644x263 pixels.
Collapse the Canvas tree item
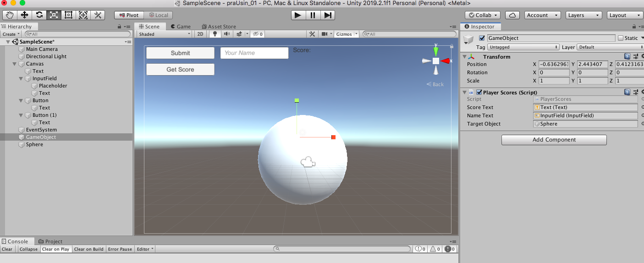(x=15, y=64)
